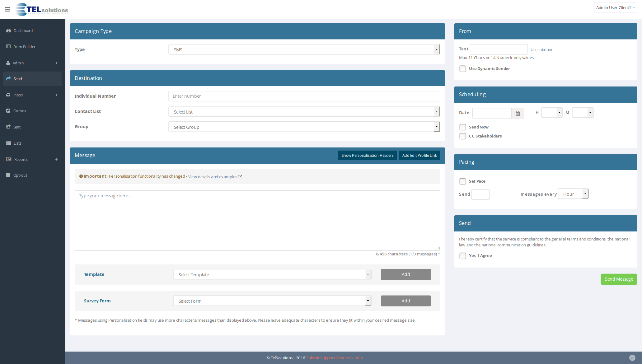Click scroll-to-top arrow icon in footer

[632, 358]
